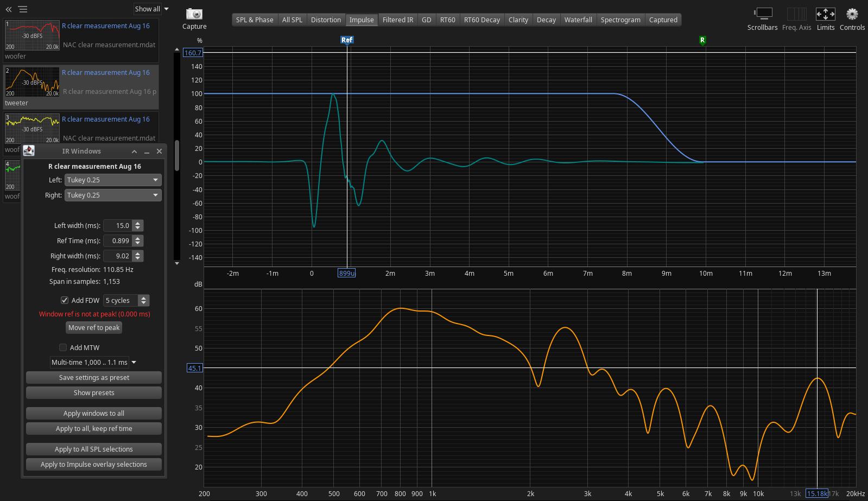Click Apply to Impulse overlay selections
The width and height of the screenshot is (868, 501).
pyautogui.click(x=94, y=464)
